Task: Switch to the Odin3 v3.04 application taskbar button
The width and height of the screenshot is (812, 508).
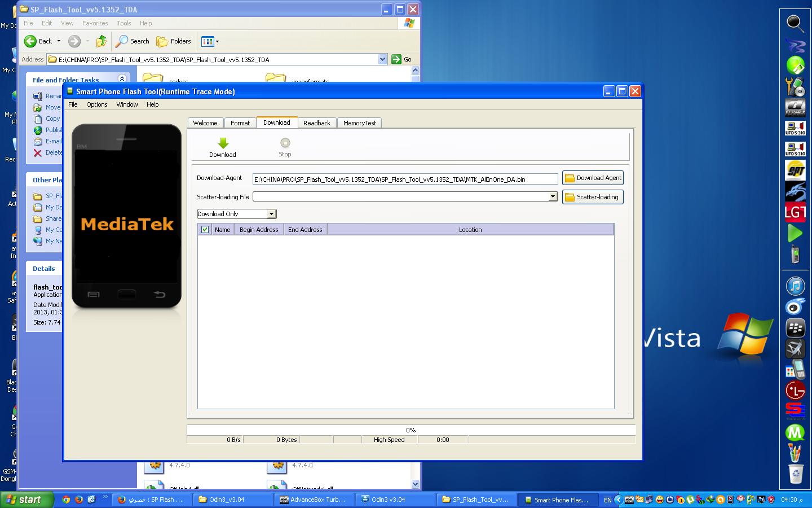Action: point(396,500)
